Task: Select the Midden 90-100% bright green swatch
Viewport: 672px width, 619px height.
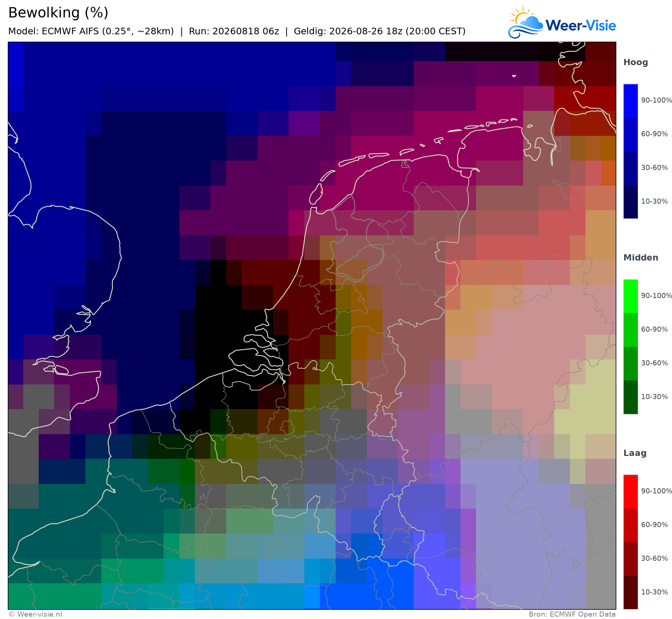Action: pos(630,296)
